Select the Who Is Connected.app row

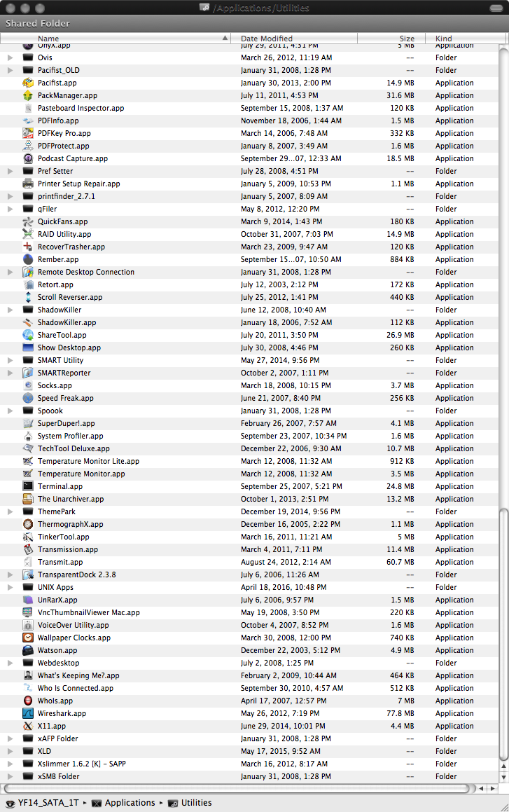tap(249, 688)
